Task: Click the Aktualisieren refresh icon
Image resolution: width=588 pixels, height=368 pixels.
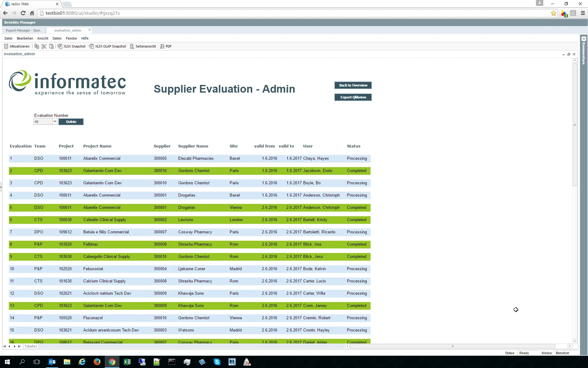Action: 6,46
